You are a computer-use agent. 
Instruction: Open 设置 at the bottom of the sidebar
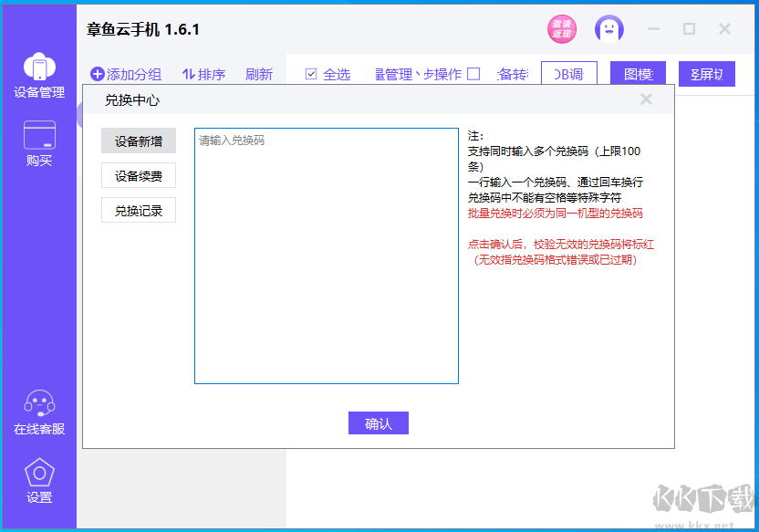pos(37,479)
